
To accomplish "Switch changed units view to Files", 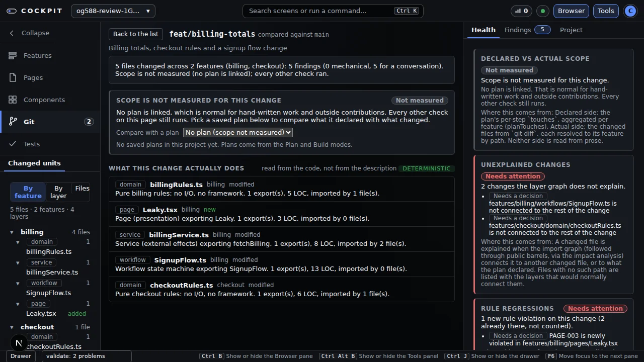I will pos(82,189).
